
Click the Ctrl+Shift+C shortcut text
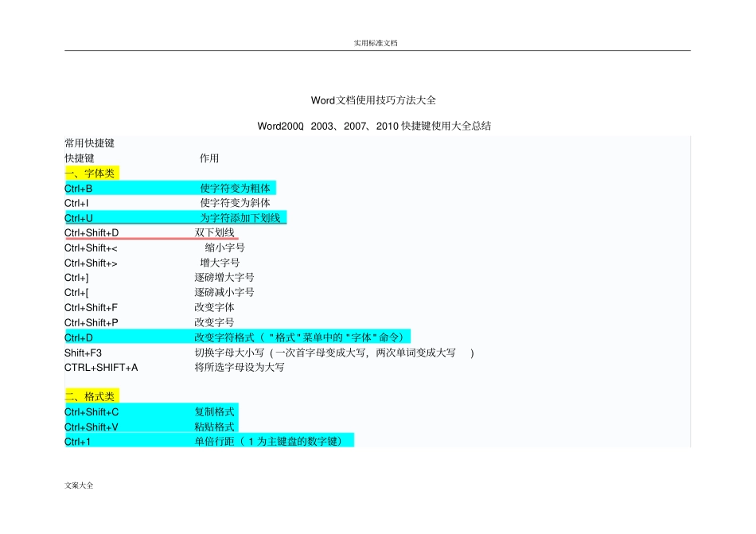(x=92, y=412)
